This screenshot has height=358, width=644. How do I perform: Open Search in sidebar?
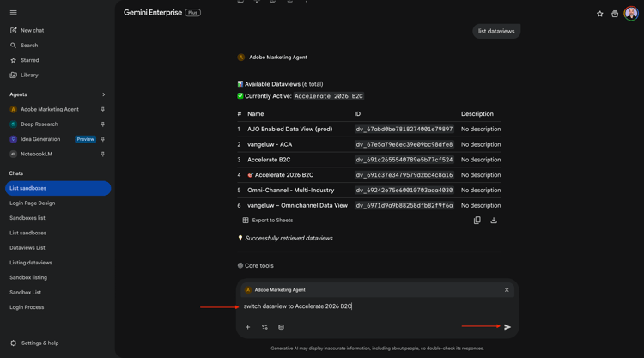tap(24, 46)
